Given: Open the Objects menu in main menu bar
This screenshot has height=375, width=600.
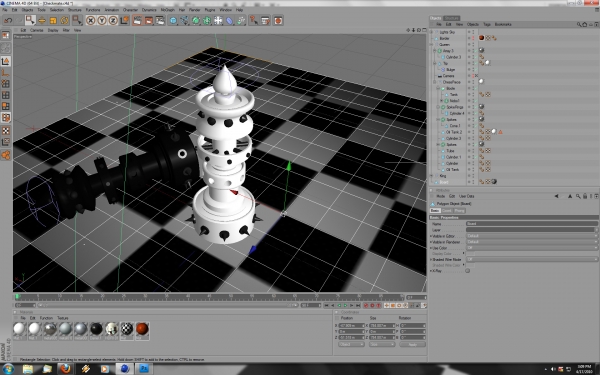Looking at the screenshot, I should [x=27, y=10].
